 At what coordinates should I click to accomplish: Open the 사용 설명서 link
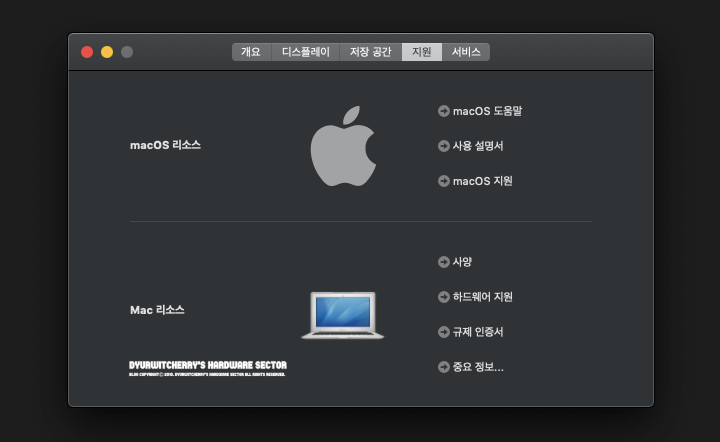[471, 146]
